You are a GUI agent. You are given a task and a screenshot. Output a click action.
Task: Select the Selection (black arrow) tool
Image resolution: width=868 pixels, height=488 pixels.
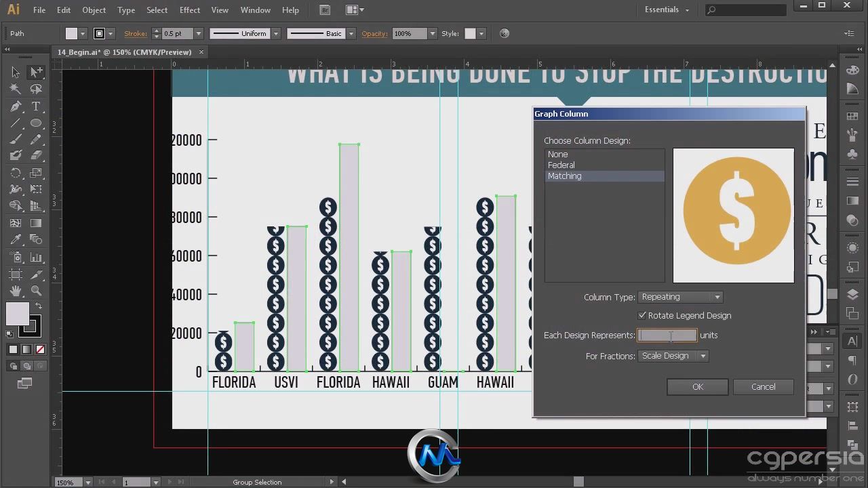click(16, 72)
